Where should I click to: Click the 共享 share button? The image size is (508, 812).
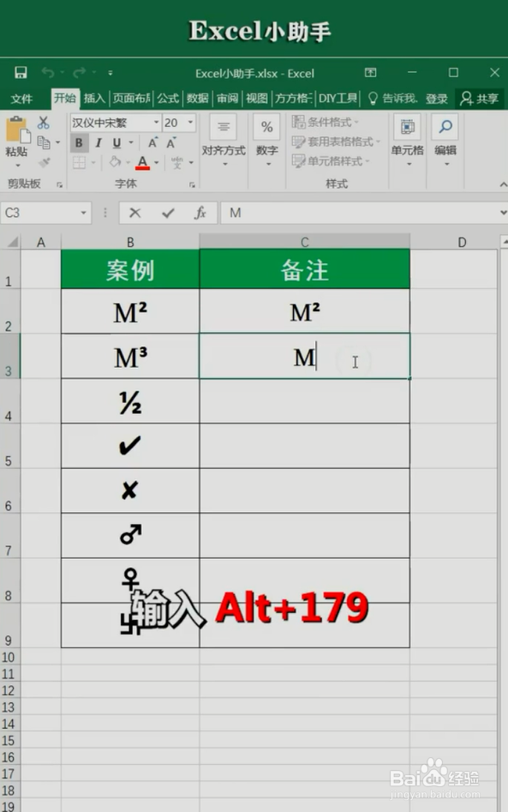[480, 99]
